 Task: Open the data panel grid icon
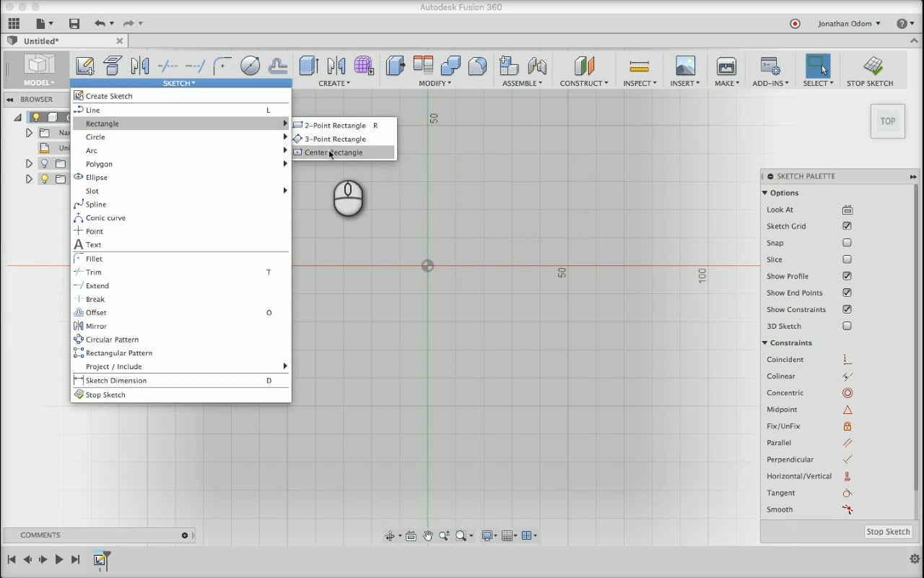[x=14, y=24]
